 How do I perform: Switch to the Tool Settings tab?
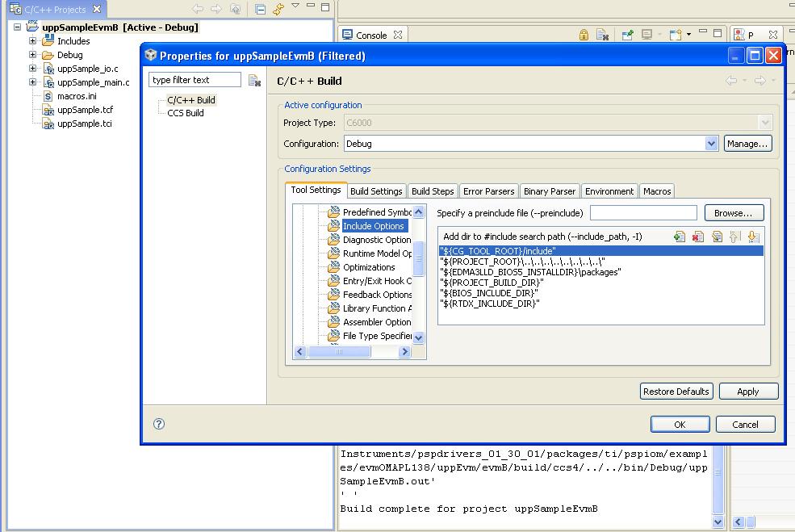click(x=316, y=190)
